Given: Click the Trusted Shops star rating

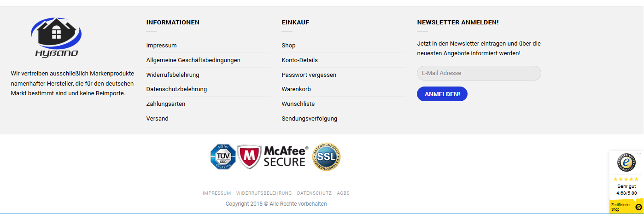Looking at the screenshot, I should pyautogui.click(x=626, y=179).
